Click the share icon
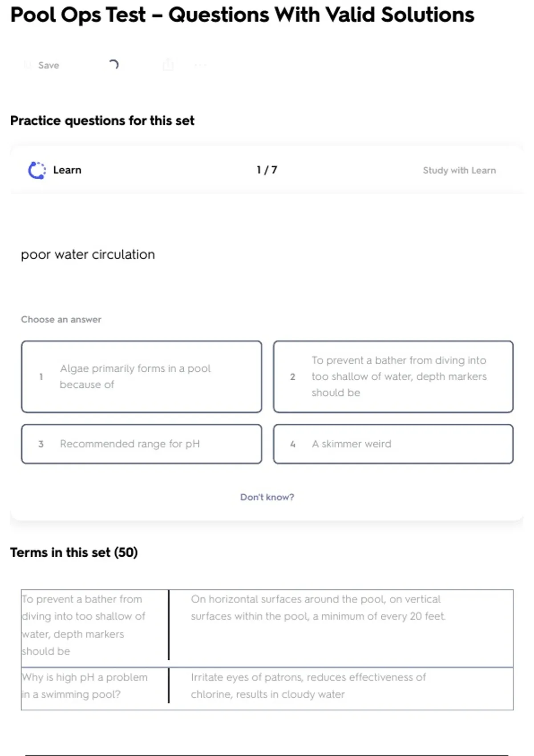534x756 pixels. tap(168, 65)
